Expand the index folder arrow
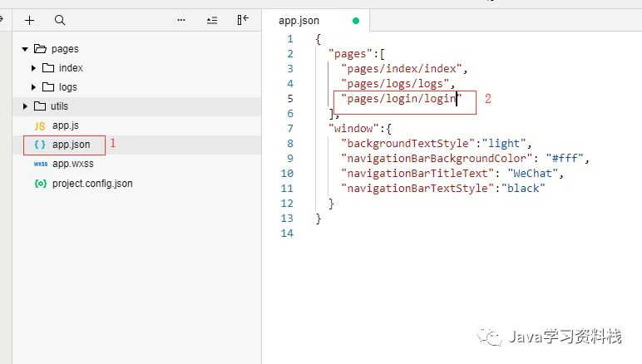Viewport: 642px width, 364px height. tap(33, 68)
